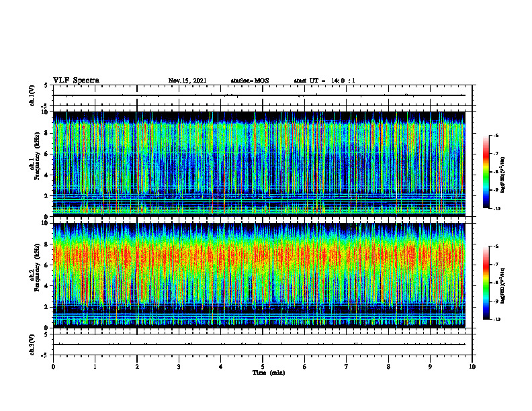This screenshot has width=532, height=411.
Task: Click the "4" kHz tick on ch.2 frequency axis
Action: [x=47, y=286]
